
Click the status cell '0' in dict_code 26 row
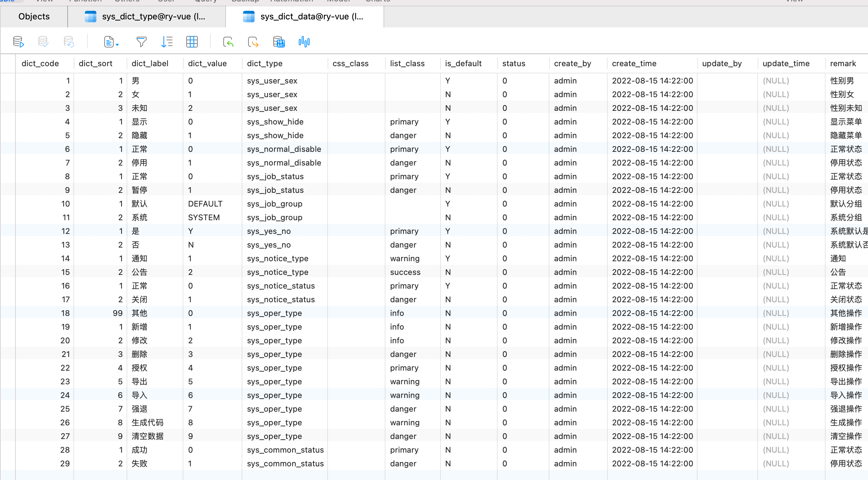point(523,422)
